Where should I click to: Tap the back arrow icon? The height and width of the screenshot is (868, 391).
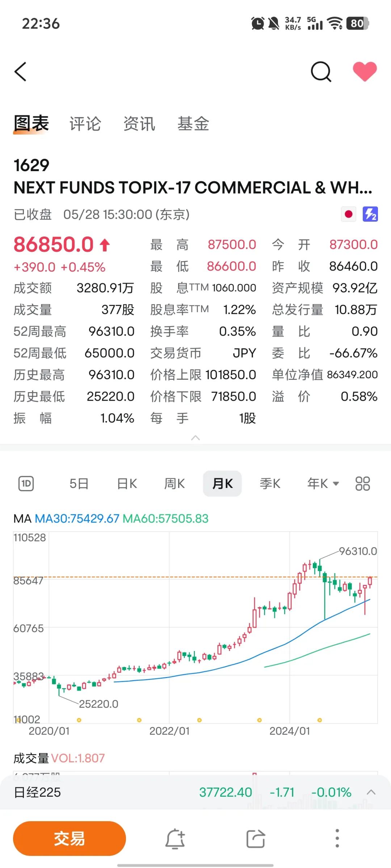tap(21, 72)
